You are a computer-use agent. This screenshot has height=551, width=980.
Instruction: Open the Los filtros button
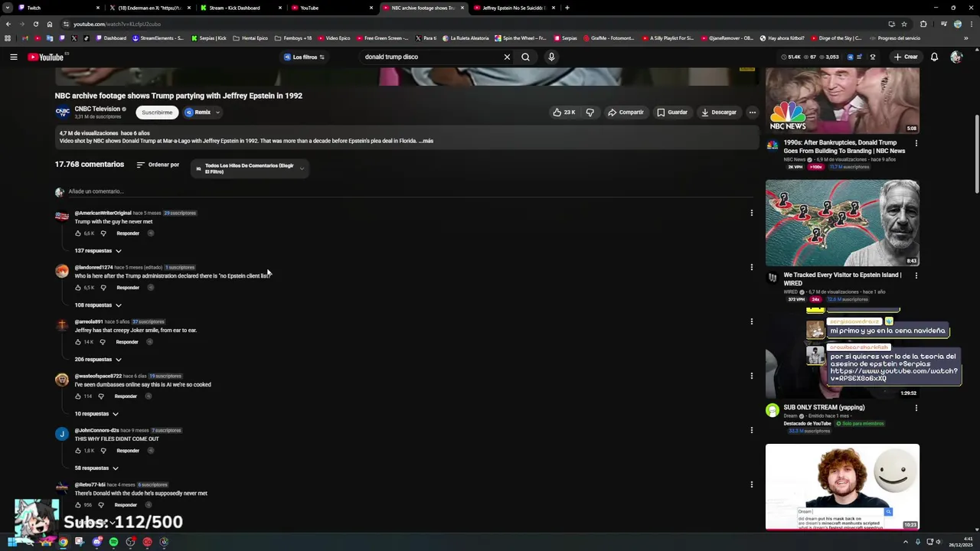(x=304, y=57)
